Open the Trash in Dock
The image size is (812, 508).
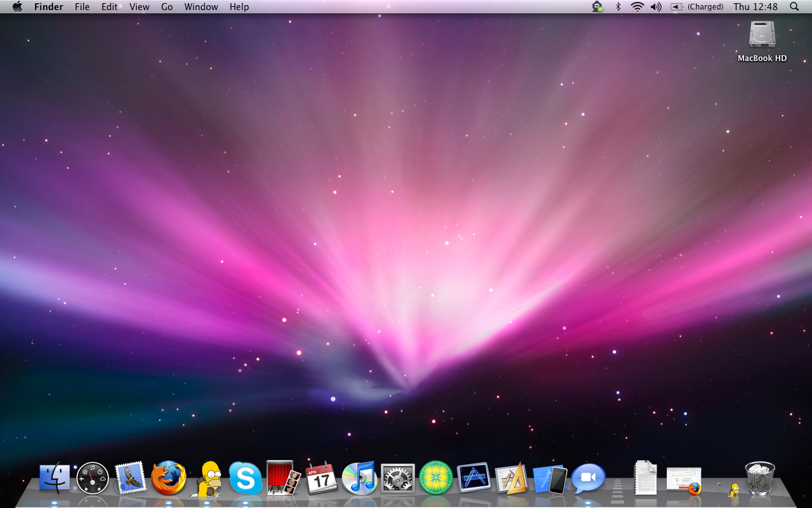(x=760, y=478)
